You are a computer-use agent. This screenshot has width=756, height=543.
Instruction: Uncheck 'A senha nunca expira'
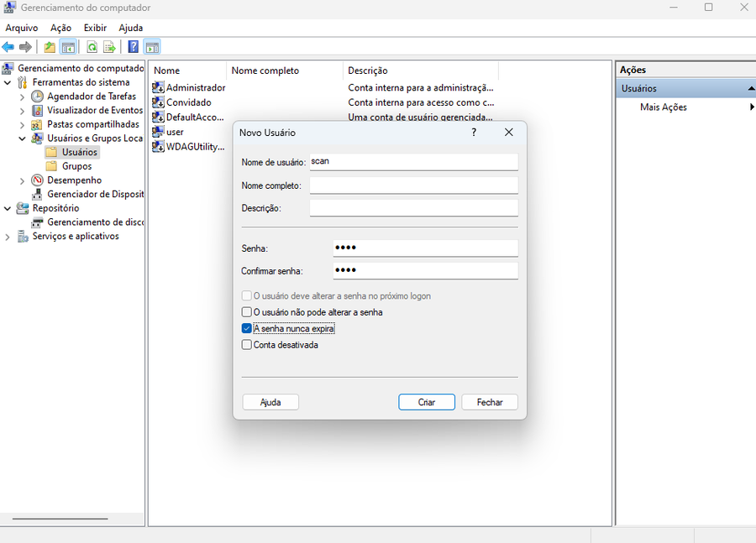[246, 328]
